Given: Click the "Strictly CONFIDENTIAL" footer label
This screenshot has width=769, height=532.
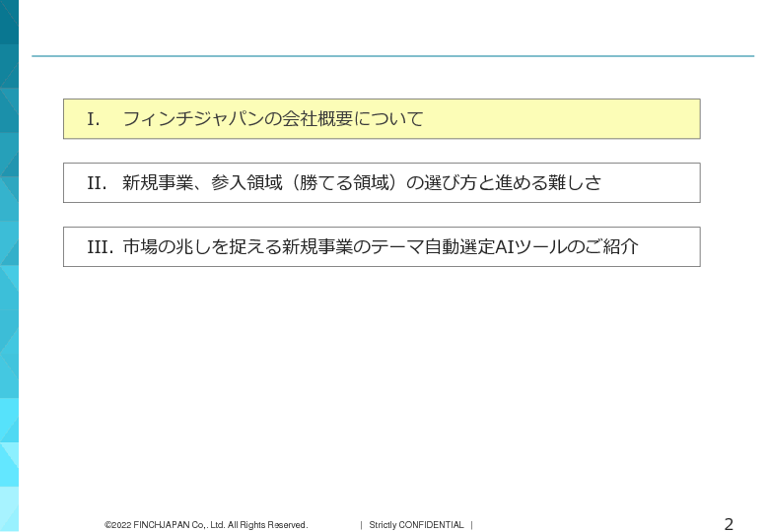Looking at the screenshot, I should pyautogui.click(x=416, y=525).
